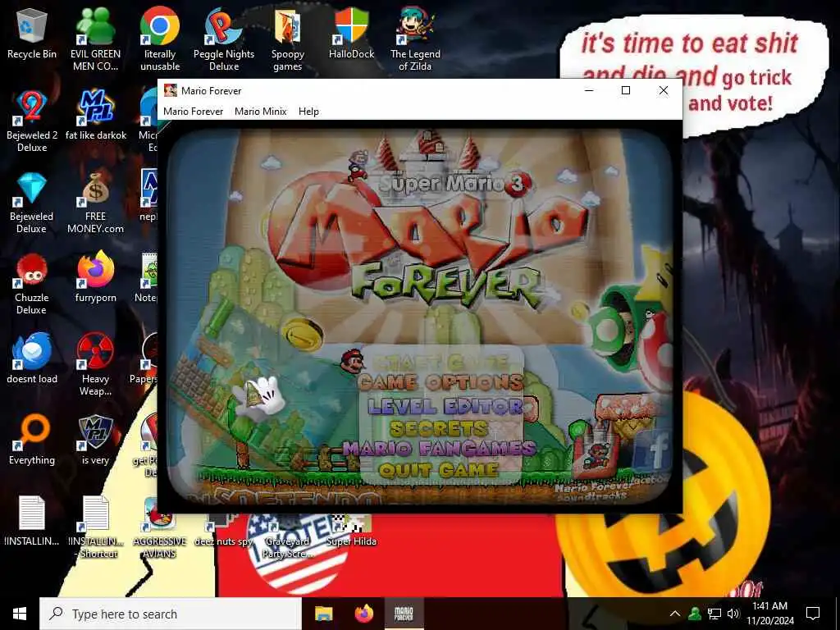Open the Everything search shortcut
This screenshot has height=630, width=840.
[x=32, y=440]
